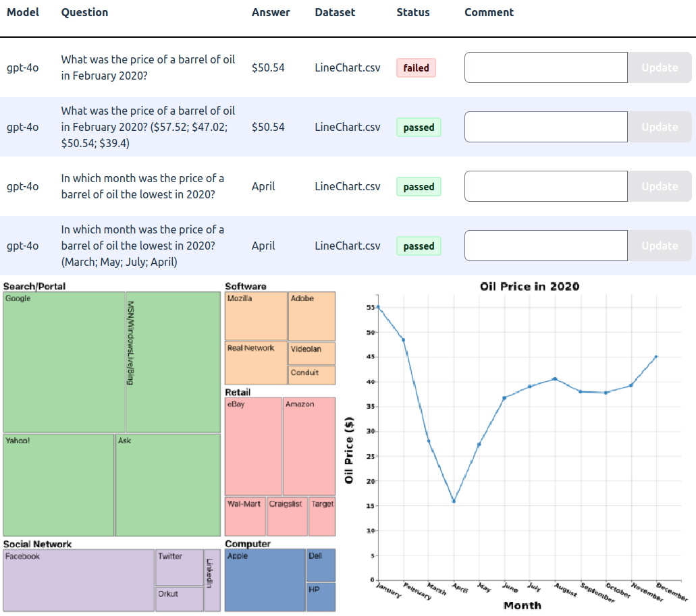Click comment field for the multiple-choice price question
696x616 pixels.
546,127
